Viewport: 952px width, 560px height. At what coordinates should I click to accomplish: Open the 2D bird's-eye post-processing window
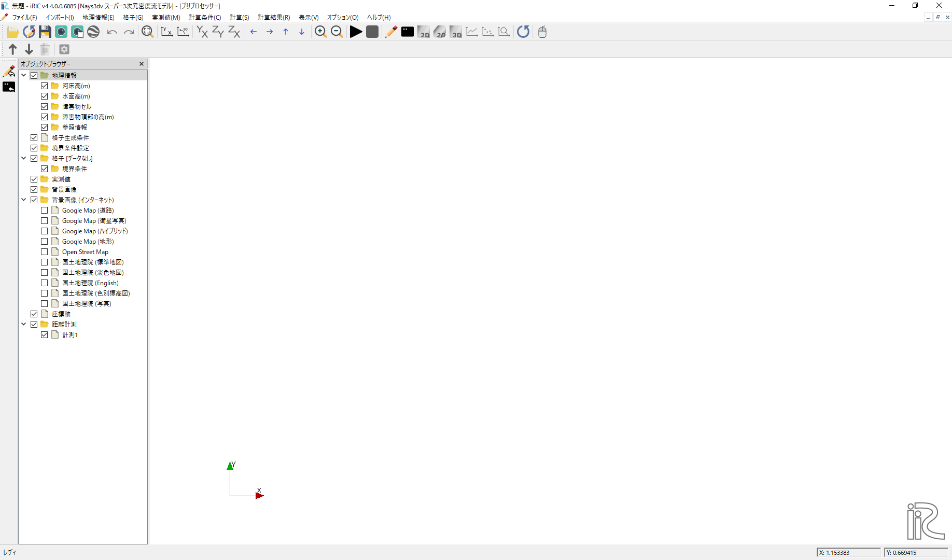(440, 32)
